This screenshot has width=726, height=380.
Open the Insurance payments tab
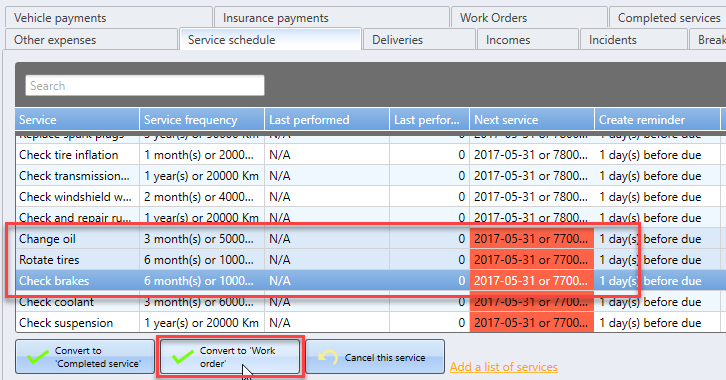coord(332,18)
